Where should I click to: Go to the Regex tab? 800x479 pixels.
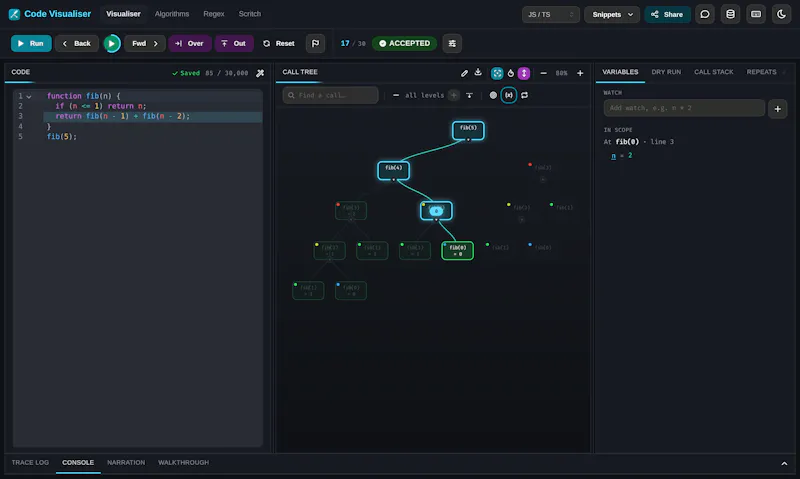(214, 14)
